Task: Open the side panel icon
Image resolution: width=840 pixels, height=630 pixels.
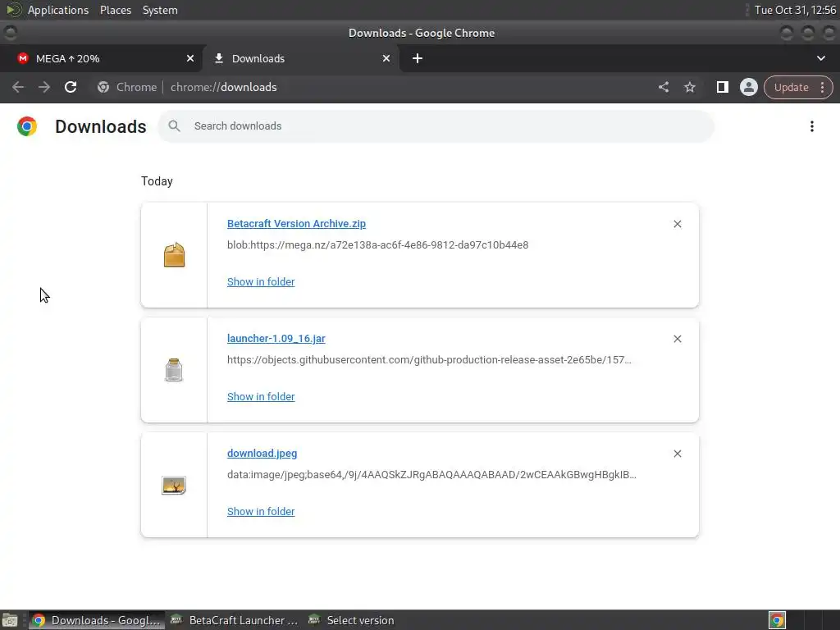Action: (x=722, y=87)
